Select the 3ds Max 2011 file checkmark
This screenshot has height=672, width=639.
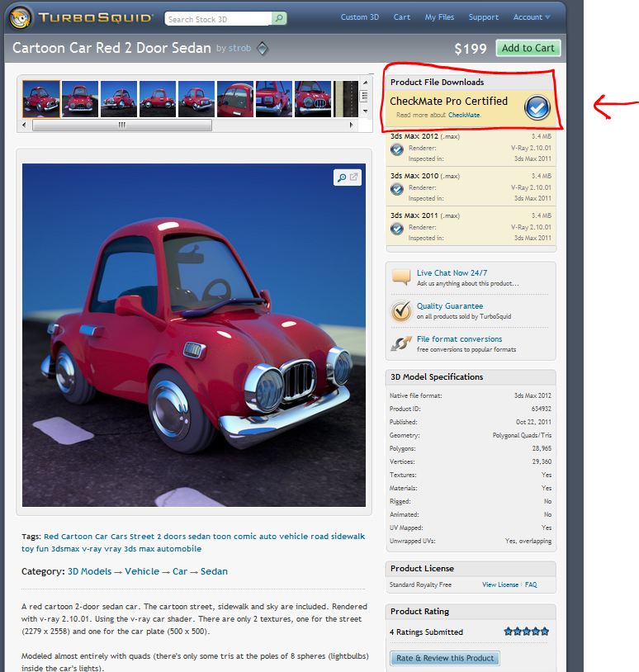click(397, 228)
